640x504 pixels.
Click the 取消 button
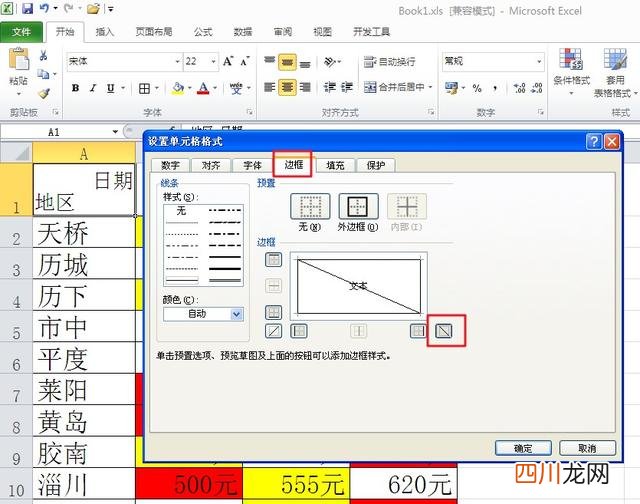[x=587, y=448]
